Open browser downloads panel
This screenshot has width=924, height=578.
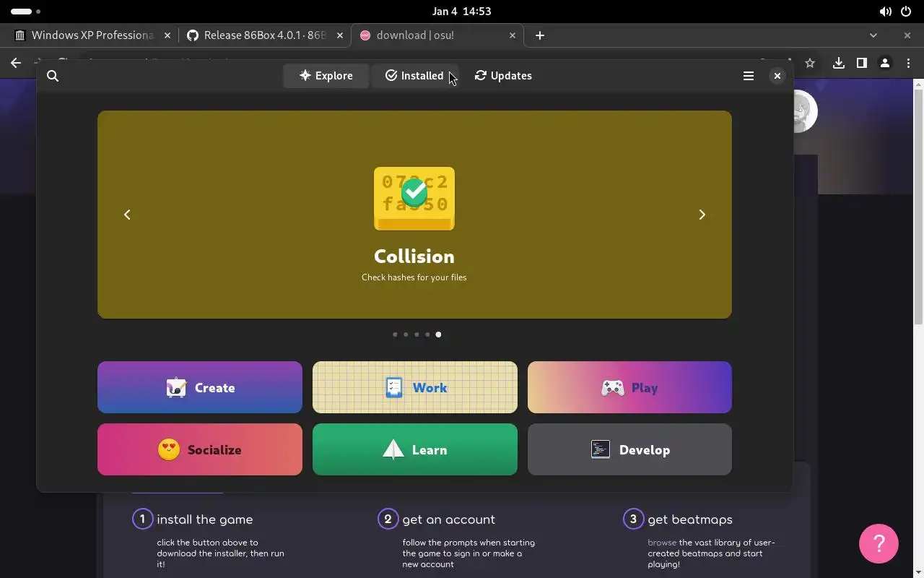click(x=838, y=64)
